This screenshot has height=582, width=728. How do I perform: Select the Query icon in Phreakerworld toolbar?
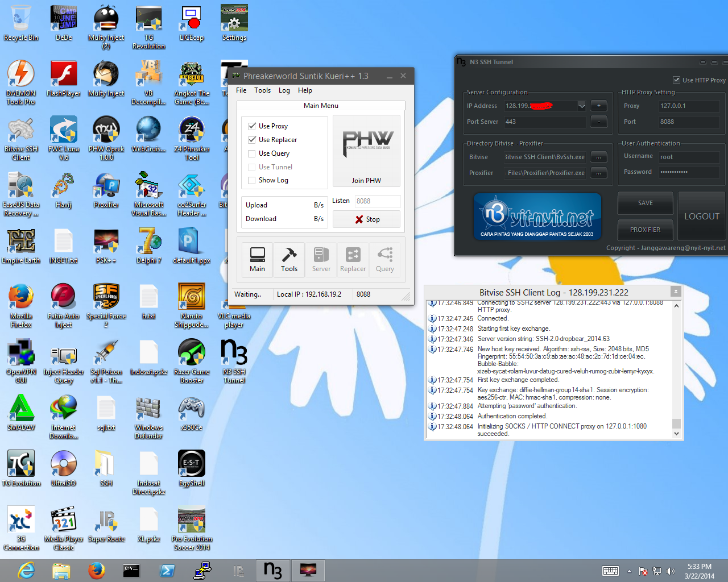tap(384, 260)
